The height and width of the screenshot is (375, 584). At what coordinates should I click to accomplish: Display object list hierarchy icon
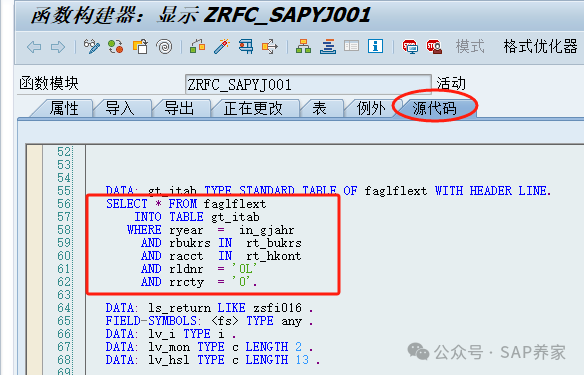point(304,47)
